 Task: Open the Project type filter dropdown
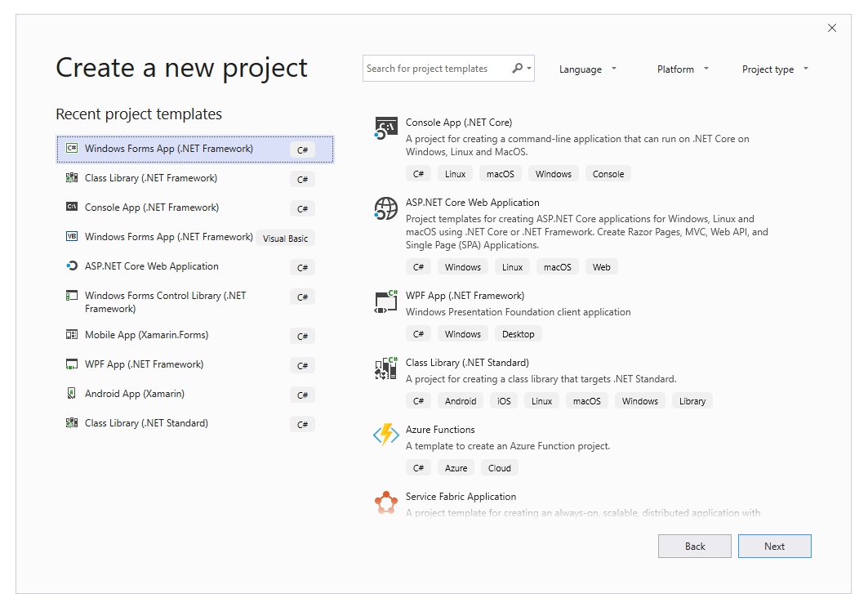pos(775,69)
